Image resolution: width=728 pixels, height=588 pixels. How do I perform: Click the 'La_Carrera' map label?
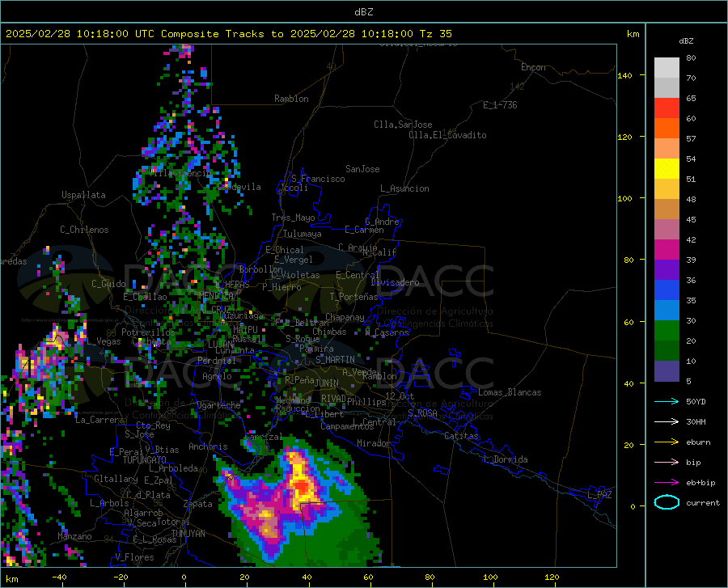[99, 420]
